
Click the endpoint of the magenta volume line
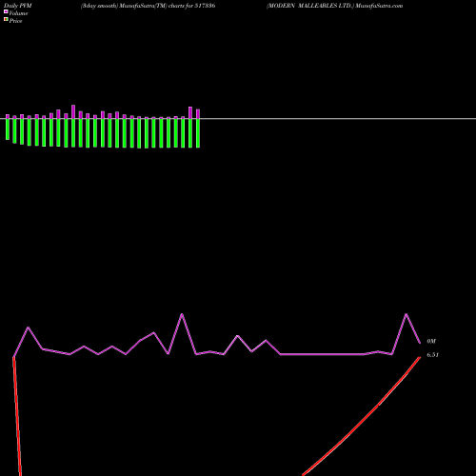[x=420, y=343]
